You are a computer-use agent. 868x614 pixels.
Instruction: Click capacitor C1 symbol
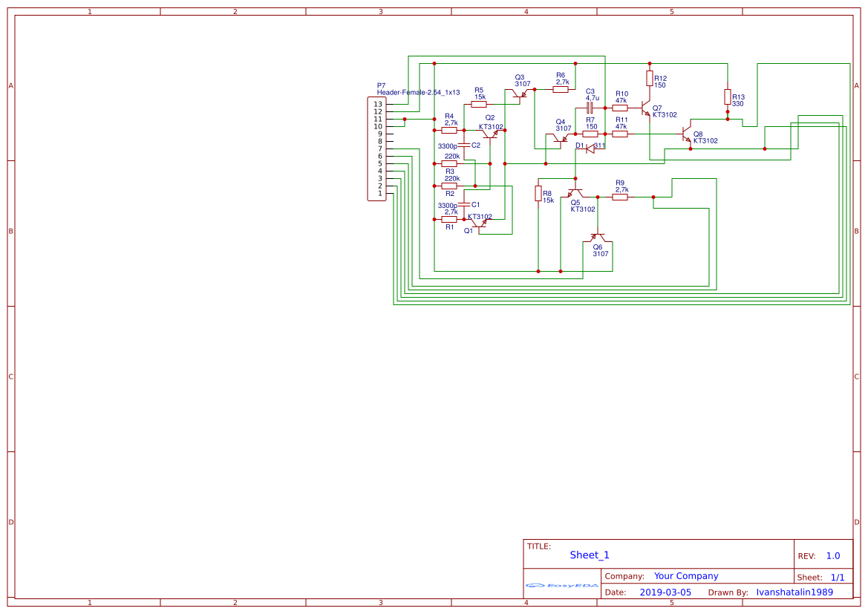(464, 204)
